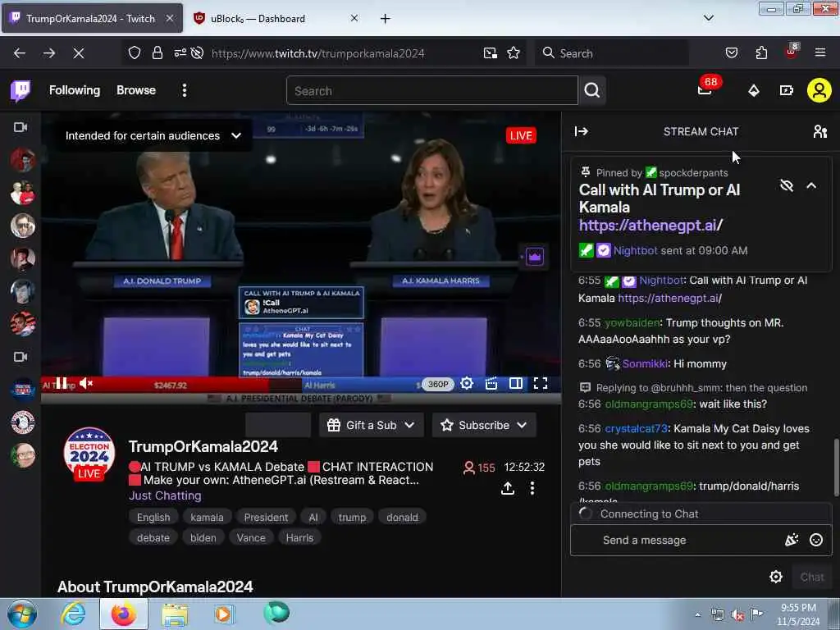This screenshot has height=630, width=840.
Task: Stop page loading with the X button
Action: point(78,53)
